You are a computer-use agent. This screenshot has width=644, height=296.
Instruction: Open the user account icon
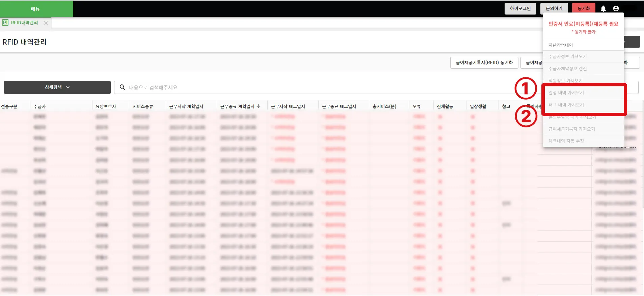tap(616, 8)
